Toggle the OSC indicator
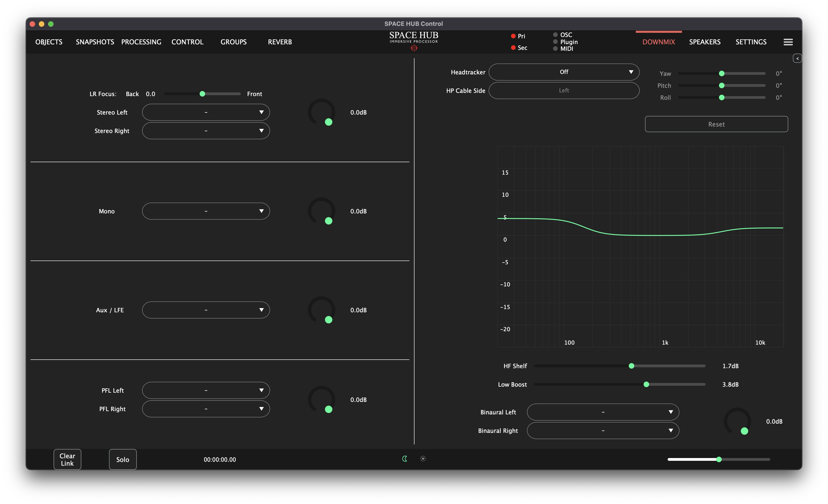The height and width of the screenshot is (504, 828). pos(555,35)
